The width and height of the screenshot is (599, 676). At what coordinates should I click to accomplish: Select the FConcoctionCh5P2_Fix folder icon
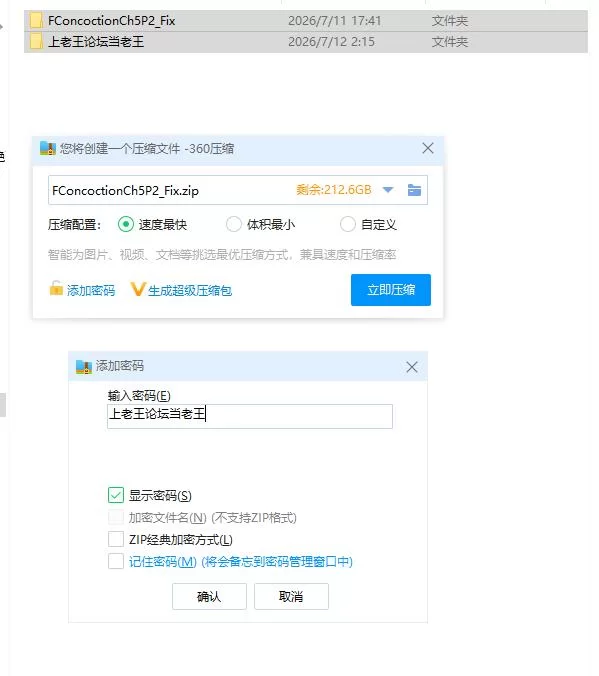36,21
